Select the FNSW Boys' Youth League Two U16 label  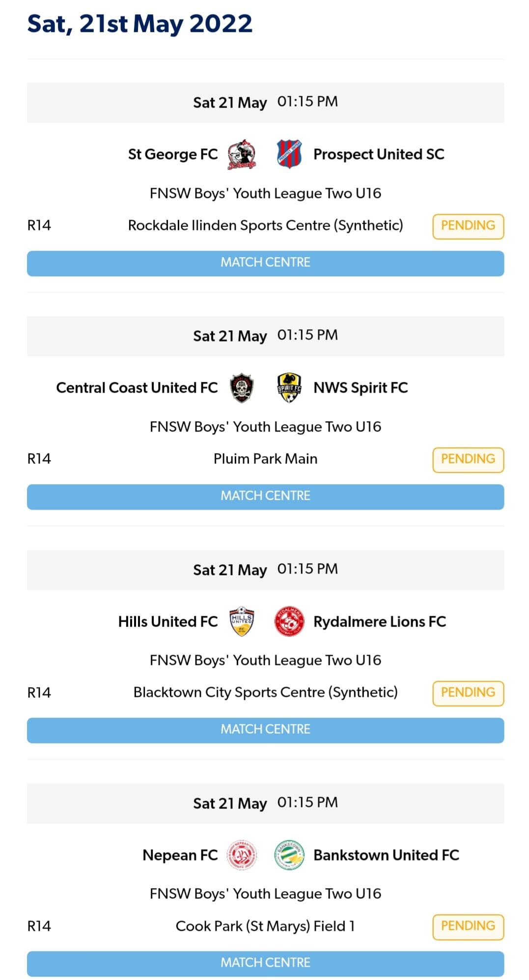(x=264, y=193)
